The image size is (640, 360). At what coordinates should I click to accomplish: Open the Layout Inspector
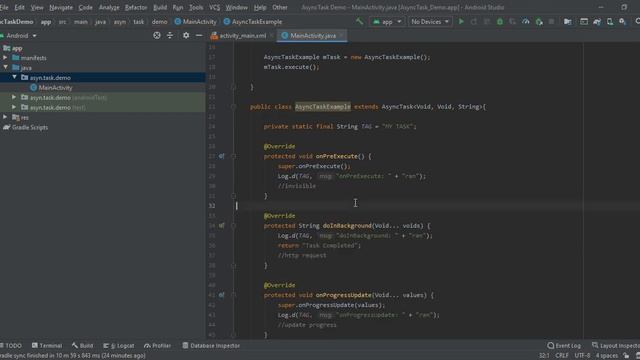click(616, 346)
